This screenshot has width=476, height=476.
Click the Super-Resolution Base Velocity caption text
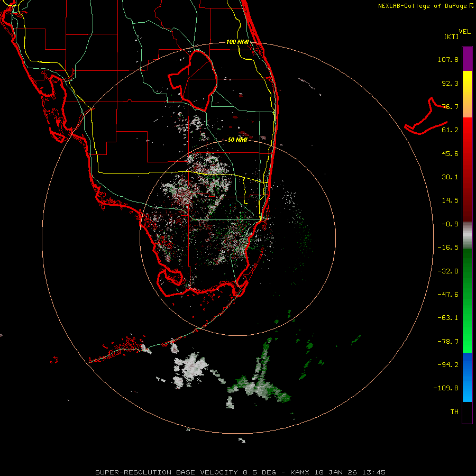241,472
